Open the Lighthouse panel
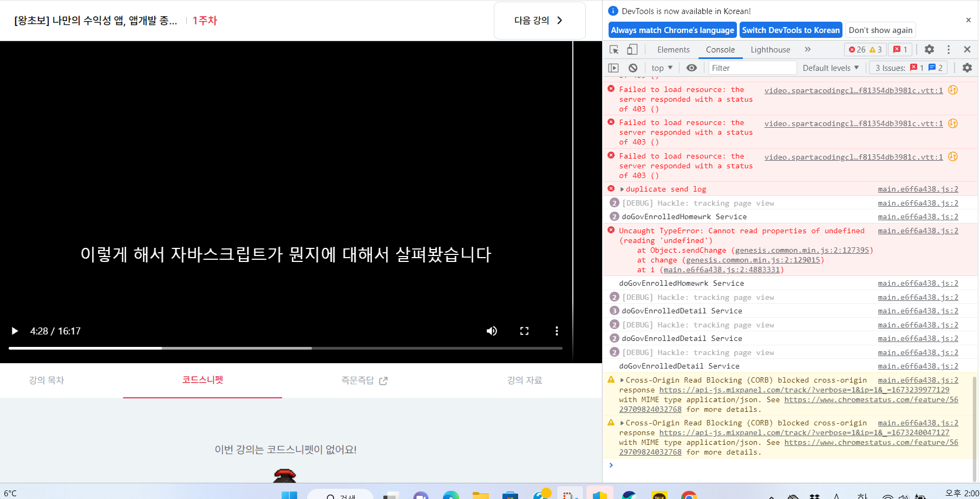 (770, 50)
